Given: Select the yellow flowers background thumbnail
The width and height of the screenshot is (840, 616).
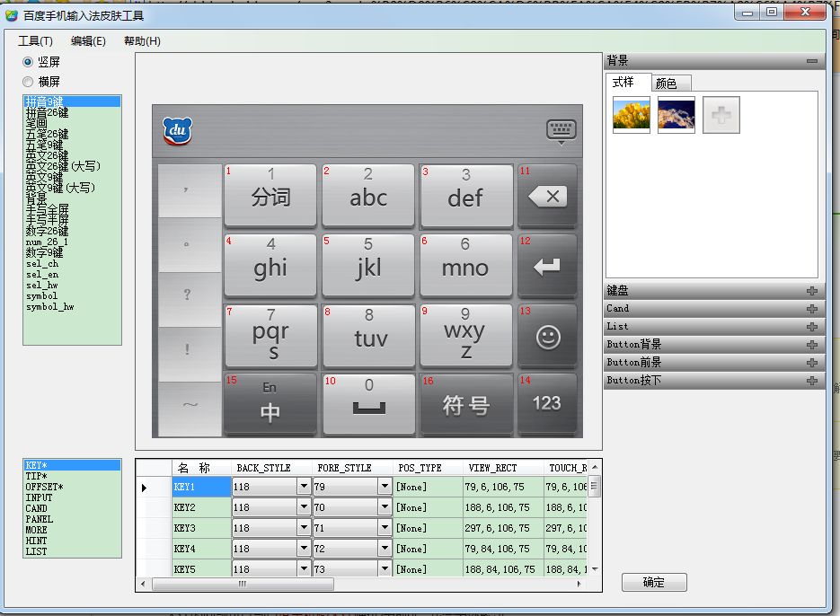Looking at the screenshot, I should pos(631,115).
